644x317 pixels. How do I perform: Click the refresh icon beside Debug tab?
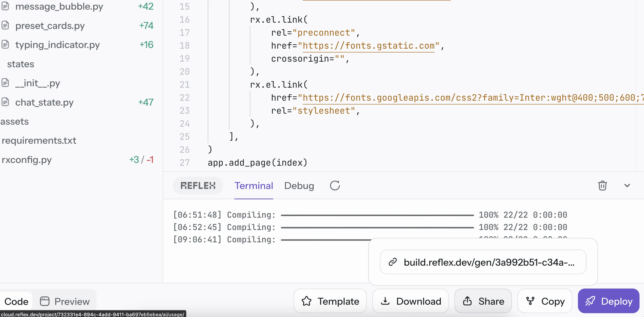[x=335, y=186]
